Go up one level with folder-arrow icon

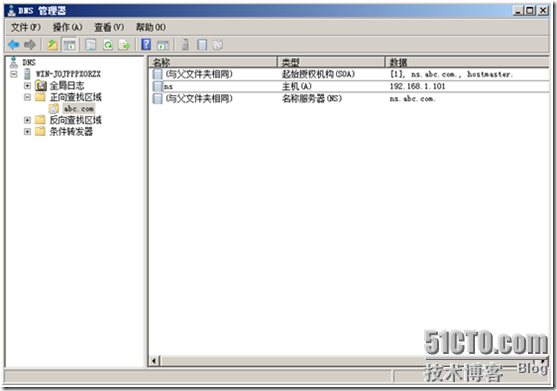click(52, 45)
